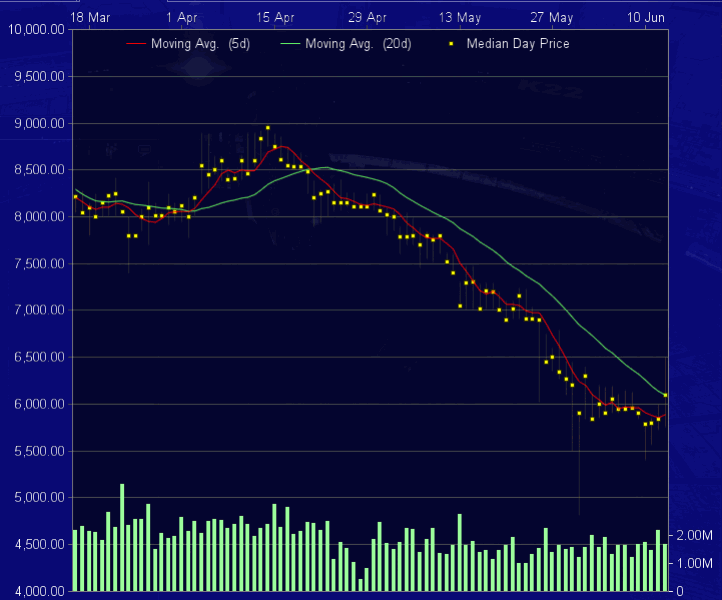The height and width of the screenshot is (600, 722).
Task: Click the 29 Apr date axis label
Action: click(x=367, y=17)
